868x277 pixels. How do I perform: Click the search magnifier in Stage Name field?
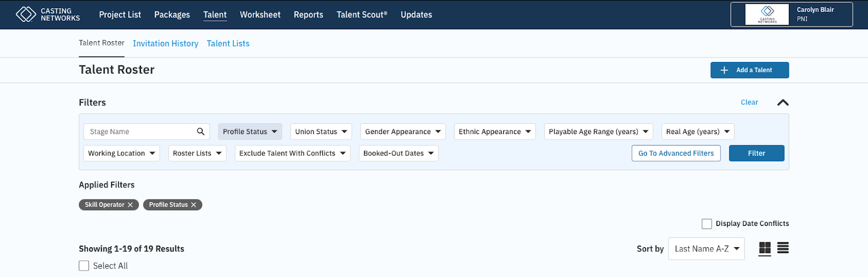click(201, 131)
